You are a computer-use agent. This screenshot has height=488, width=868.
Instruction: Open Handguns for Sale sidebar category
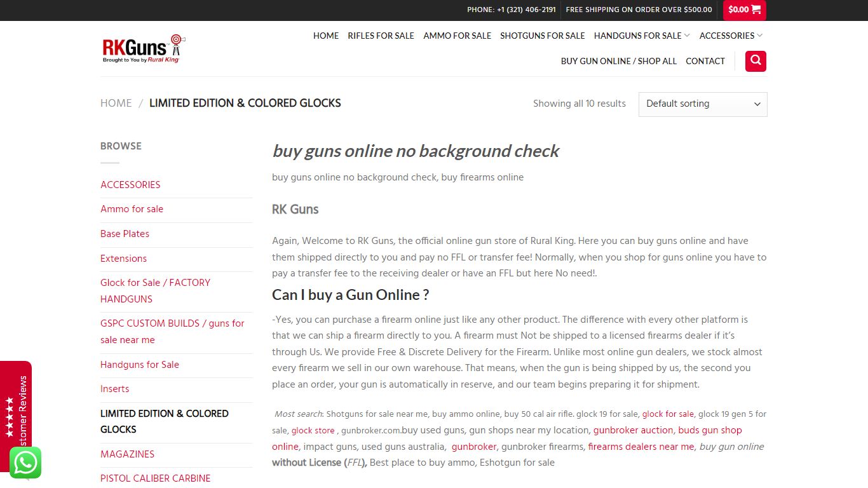[140, 365]
